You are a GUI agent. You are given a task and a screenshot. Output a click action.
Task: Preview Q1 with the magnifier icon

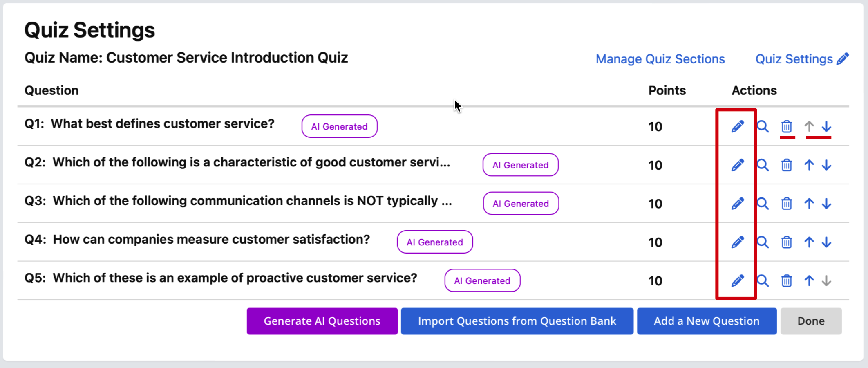coord(763,127)
